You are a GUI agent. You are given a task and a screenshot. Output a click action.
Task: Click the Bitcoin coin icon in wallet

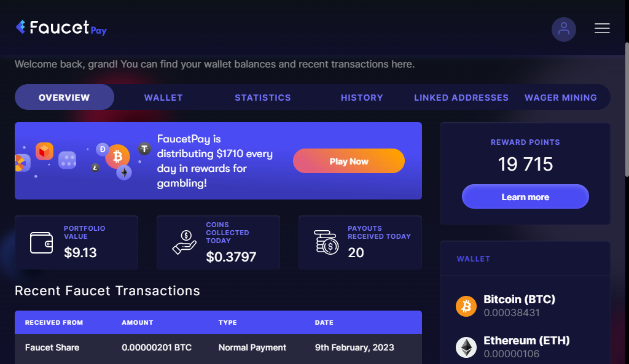(466, 306)
